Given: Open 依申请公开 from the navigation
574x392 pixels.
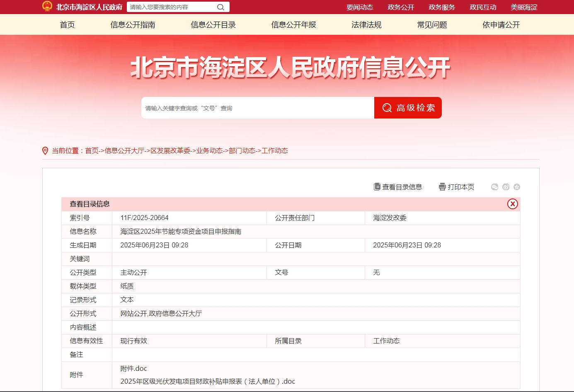Looking at the screenshot, I should click(x=499, y=25).
